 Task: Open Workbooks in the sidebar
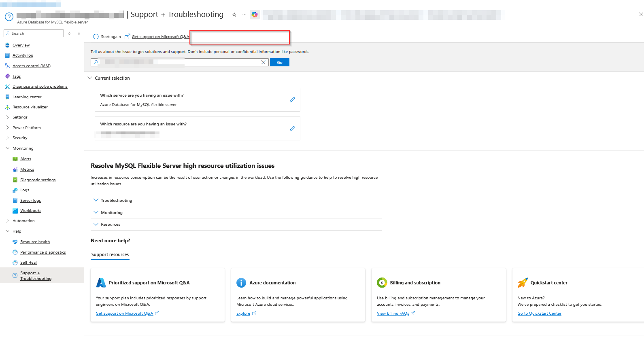pos(31,211)
